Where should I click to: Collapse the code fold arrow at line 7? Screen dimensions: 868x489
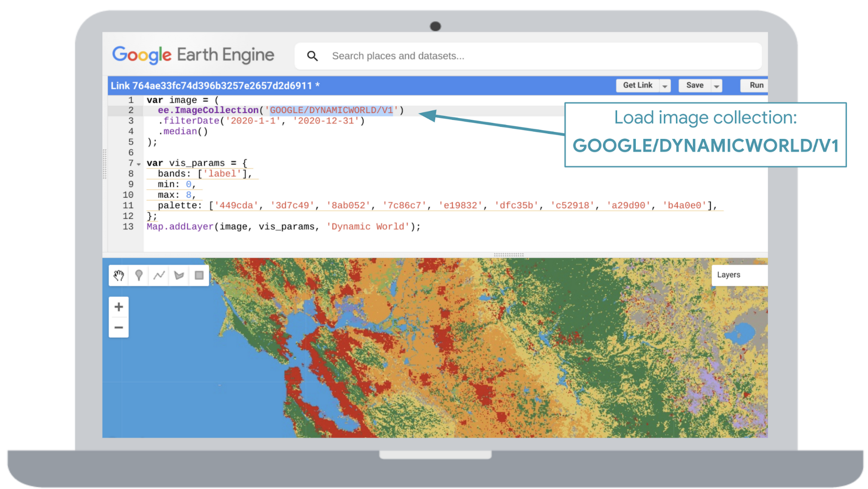pyautogui.click(x=138, y=164)
